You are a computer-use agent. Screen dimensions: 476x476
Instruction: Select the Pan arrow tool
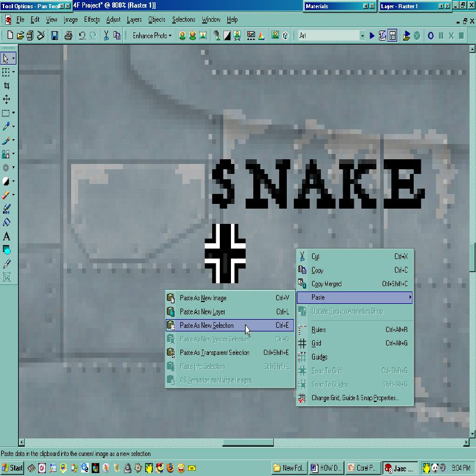pos(6,58)
